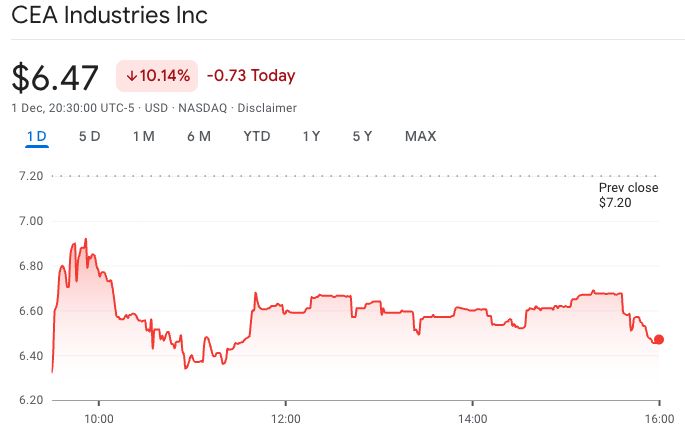Click the down arrow in percent badge
This screenshot has width=685, height=436.
pos(132,76)
